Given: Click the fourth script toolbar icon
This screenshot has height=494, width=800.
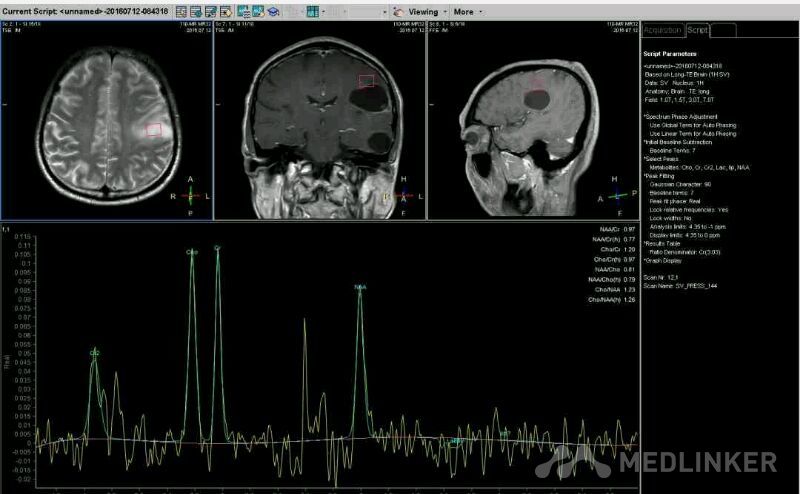Looking at the screenshot, I should (x=227, y=11).
